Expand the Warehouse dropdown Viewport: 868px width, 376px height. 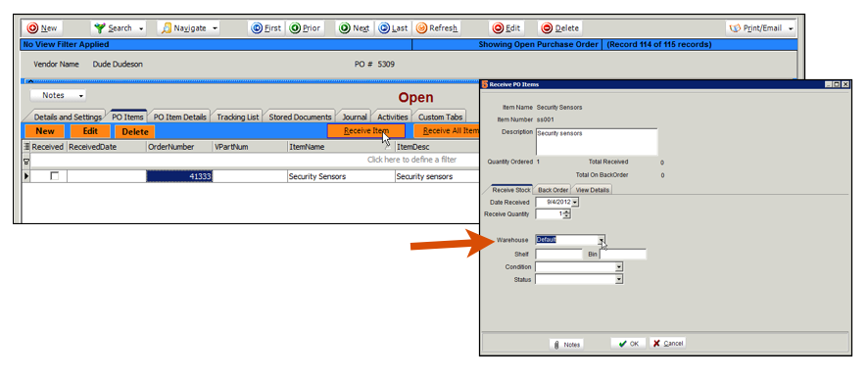pyautogui.click(x=601, y=240)
